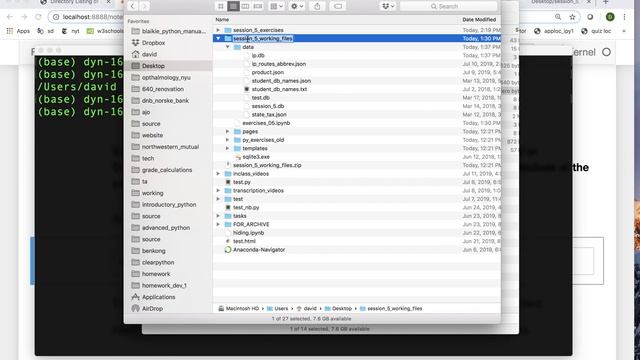Image resolution: width=640 pixels, height=360 pixels.
Task: Select student_db_names.txt file icon
Action: (x=247, y=89)
